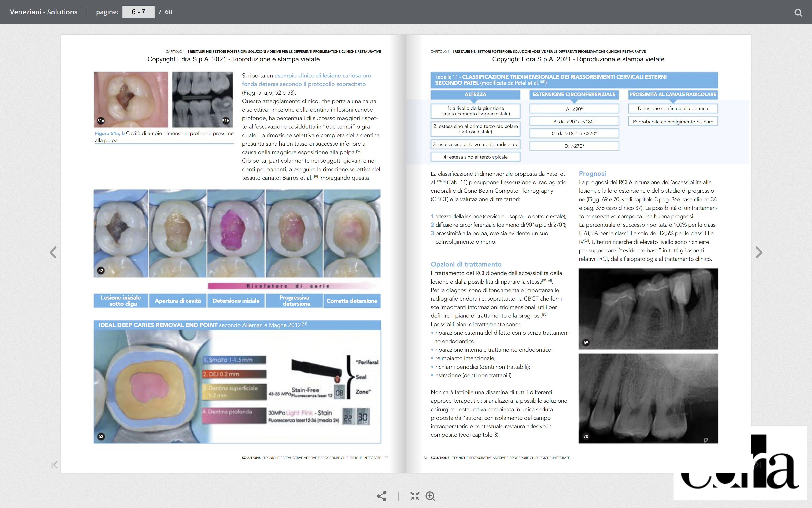This screenshot has width=812, height=508.
Task: Click the 'Progressiva detersione' label
Action: [294, 301]
